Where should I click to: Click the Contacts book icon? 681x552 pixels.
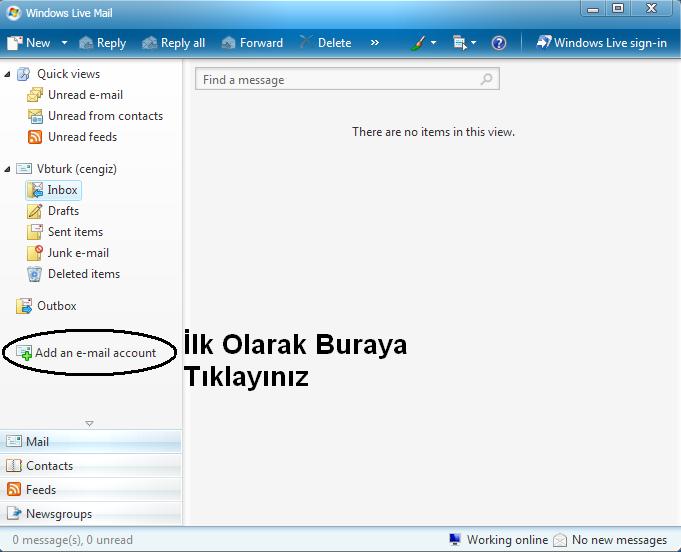point(13,466)
